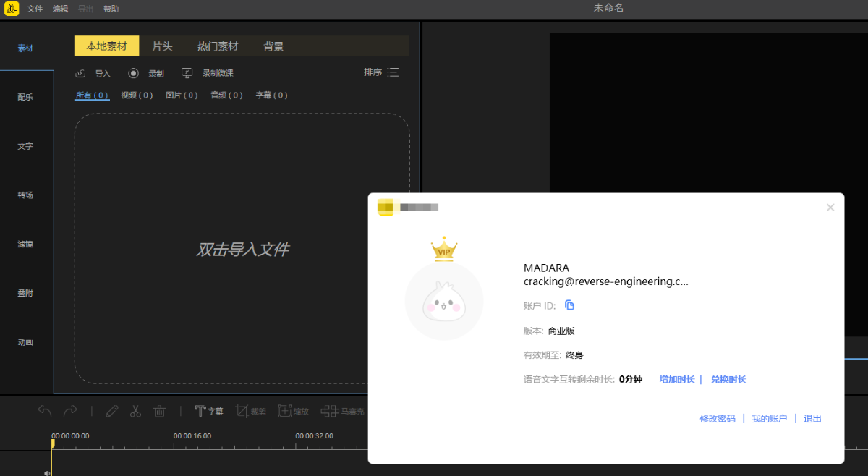This screenshot has height=476, width=868.
Task: Click the 商业版 version value
Action: click(x=561, y=331)
